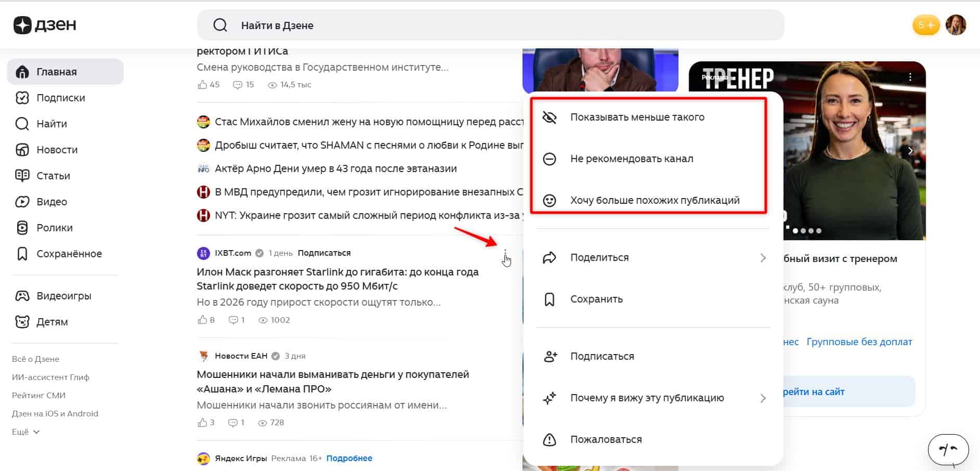980x471 pixels.
Task: Expand Почему я вижу эту публикацию chevron
Action: [x=763, y=398]
